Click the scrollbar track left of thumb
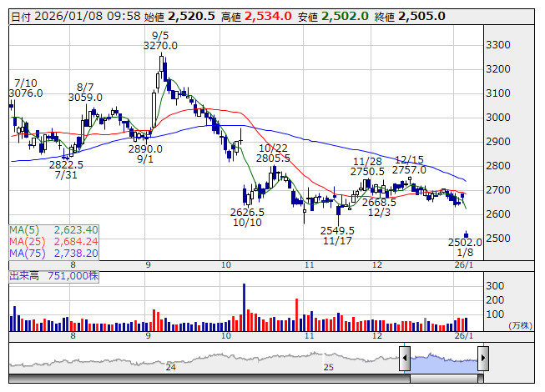This screenshot has height=392, width=545. click(x=209, y=379)
